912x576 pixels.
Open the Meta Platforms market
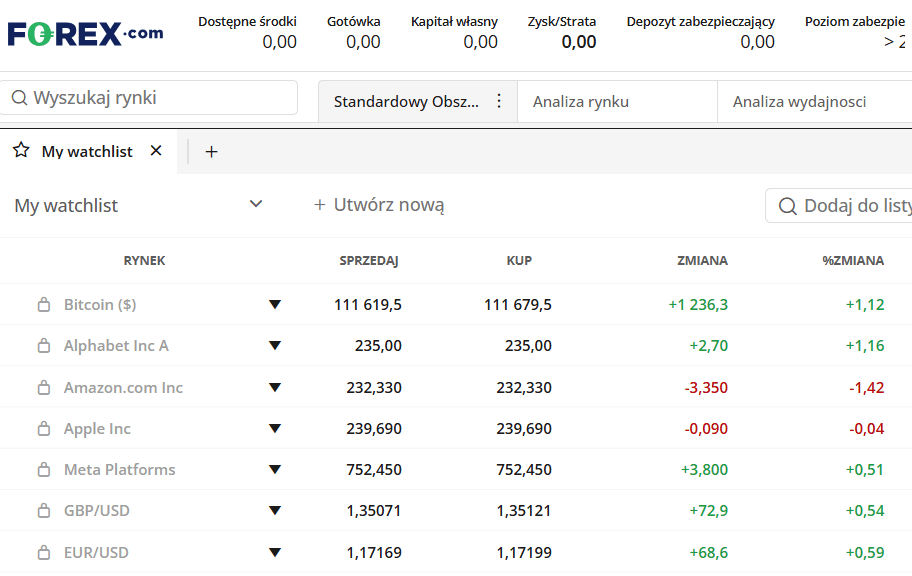click(119, 470)
